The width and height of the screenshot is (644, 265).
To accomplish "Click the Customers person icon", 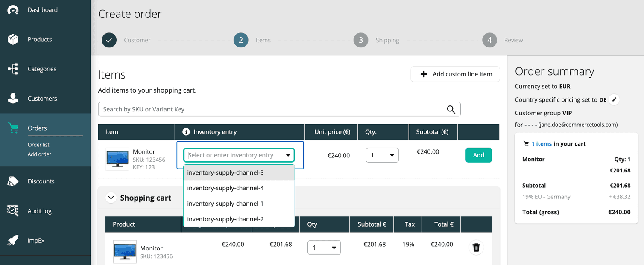I will [13, 98].
